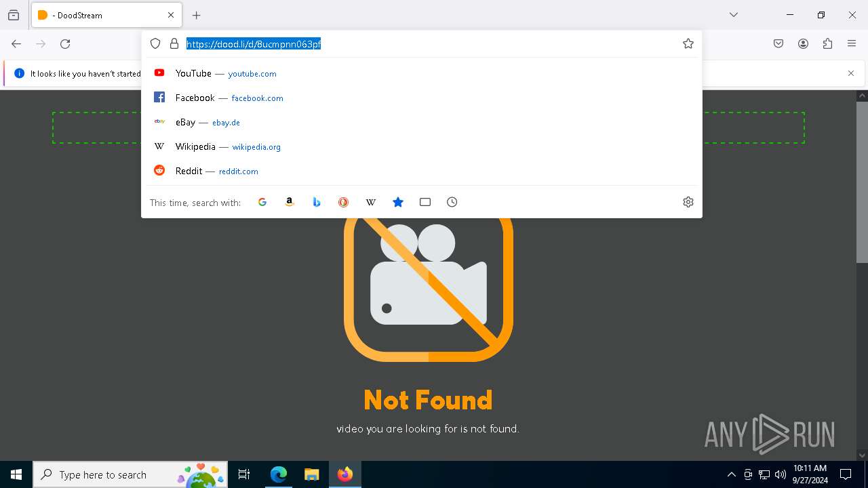Open a new tab with the plus button

click(197, 15)
